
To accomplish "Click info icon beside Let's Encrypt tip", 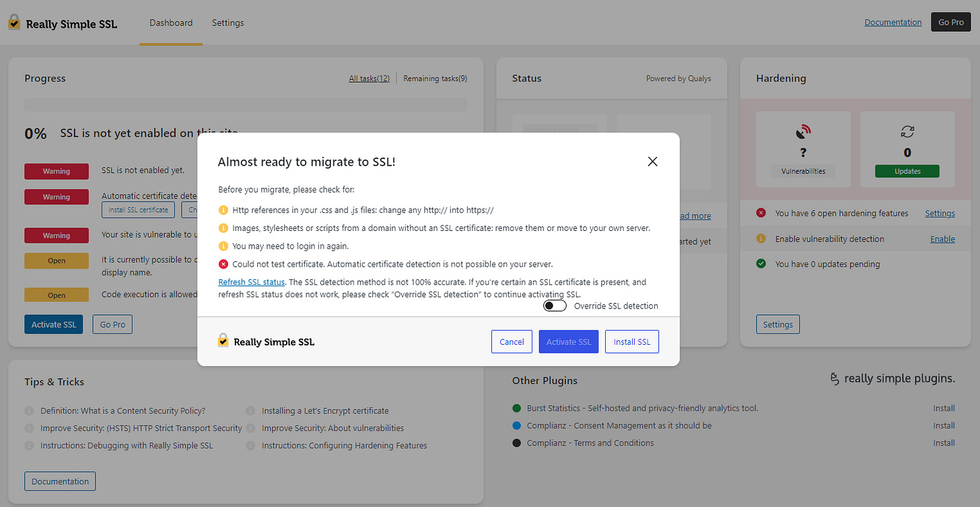I will click(x=250, y=411).
